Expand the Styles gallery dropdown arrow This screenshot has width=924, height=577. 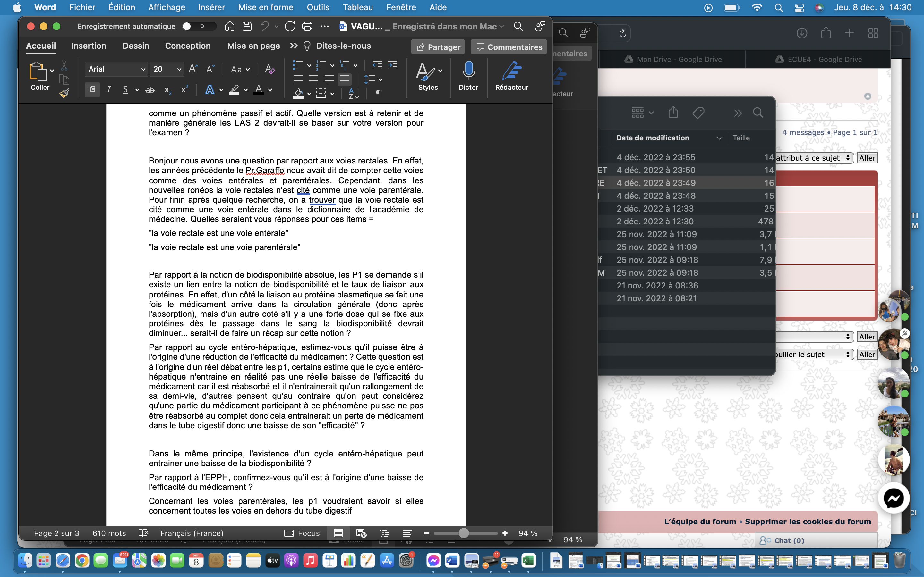440,71
